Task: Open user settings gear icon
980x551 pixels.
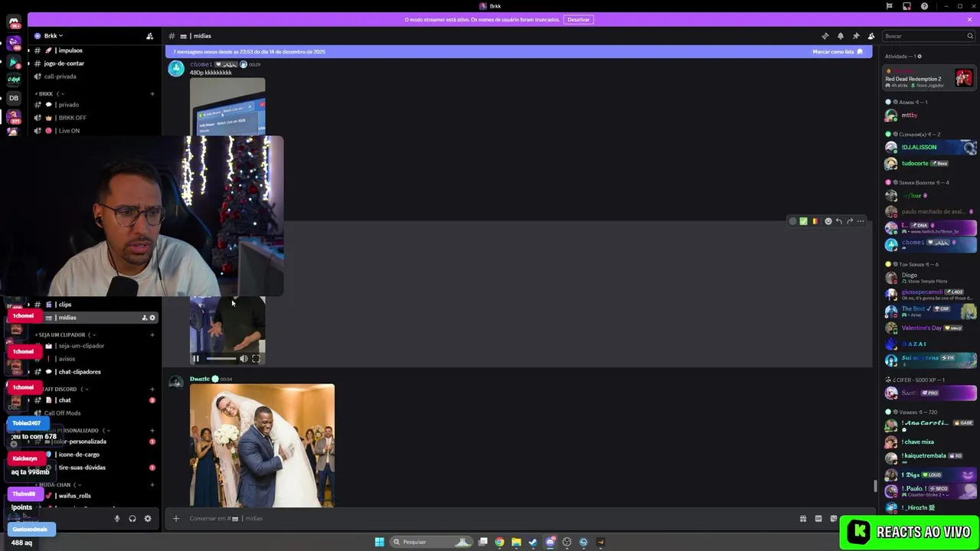Action: tap(148, 518)
